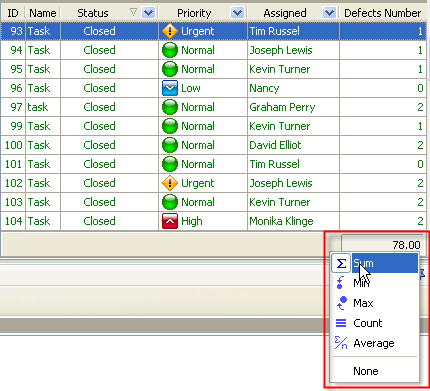Click Kevin Turner in row 103
The image size is (430, 391).
pyautogui.click(x=280, y=202)
